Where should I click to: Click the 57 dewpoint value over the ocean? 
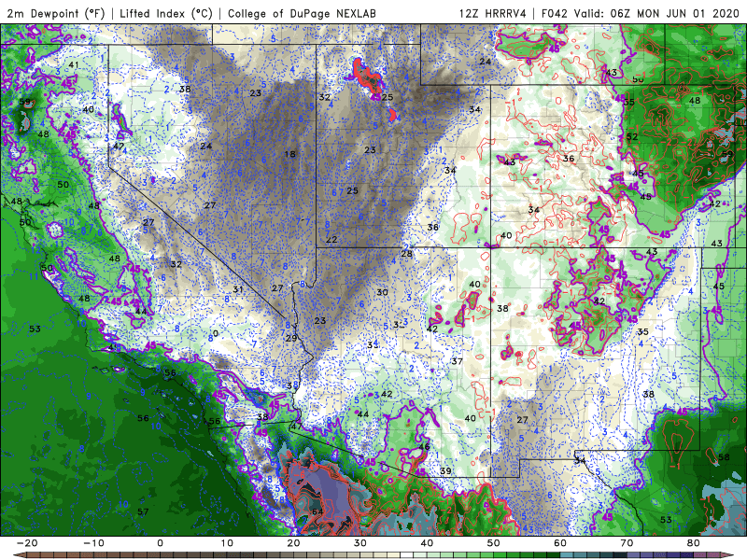(143, 511)
